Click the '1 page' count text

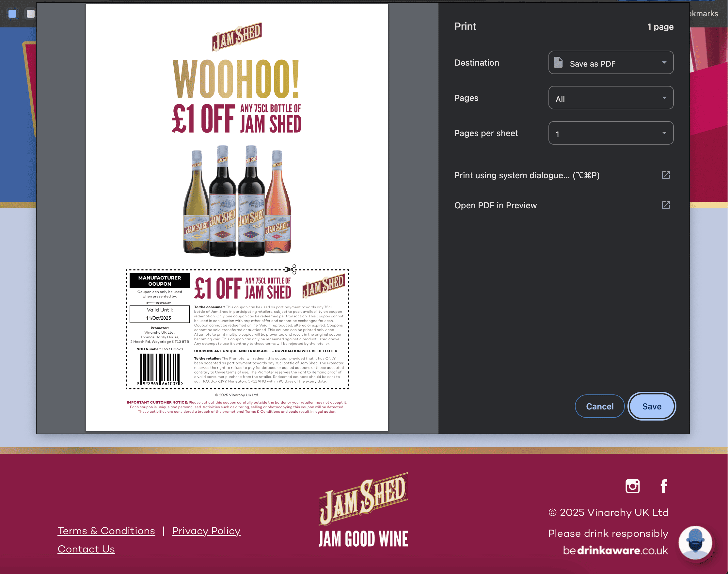coord(660,27)
